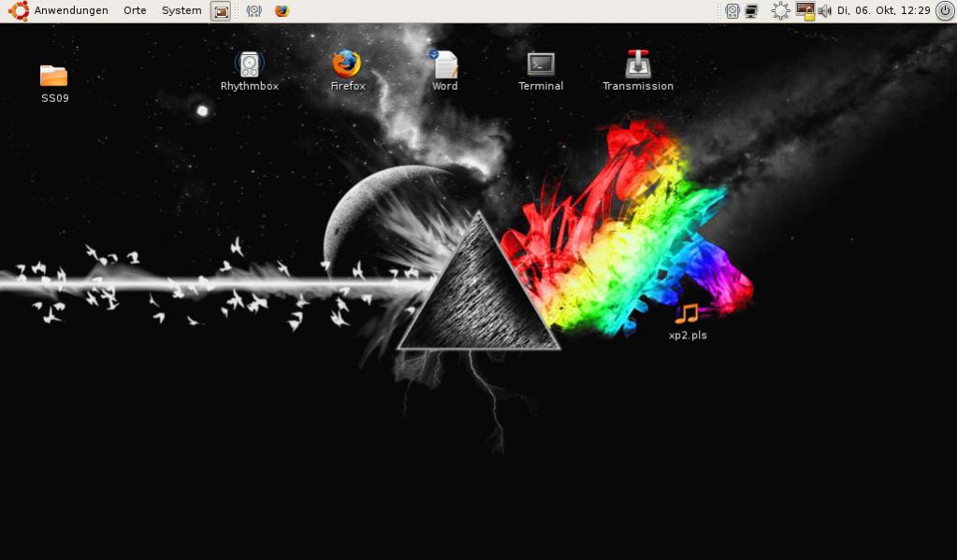This screenshot has width=957, height=560.
Task: Click the show desktop button in top panel
Action: (x=221, y=11)
